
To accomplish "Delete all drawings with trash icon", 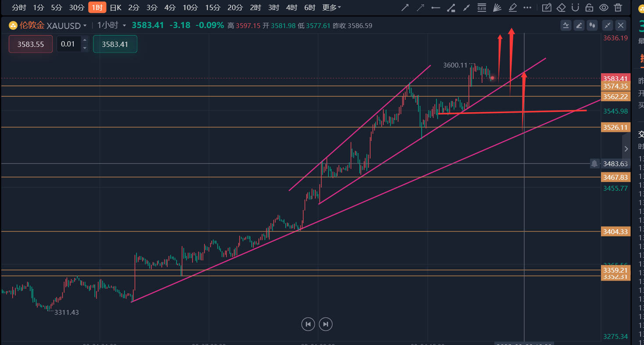I will [x=618, y=7].
